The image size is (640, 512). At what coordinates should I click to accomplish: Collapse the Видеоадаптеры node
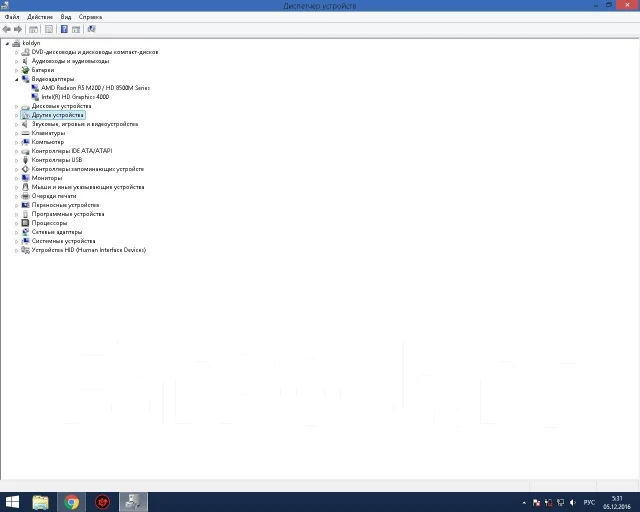[x=16, y=79]
